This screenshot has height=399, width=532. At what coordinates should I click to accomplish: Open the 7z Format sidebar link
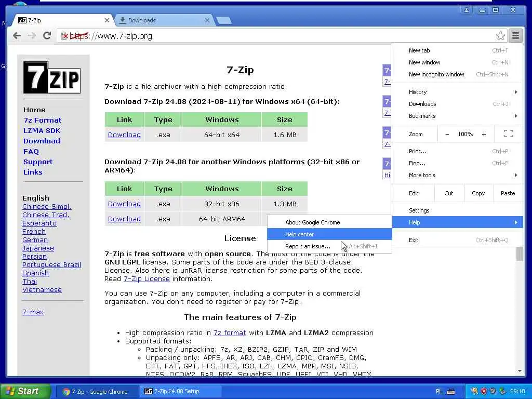(43, 120)
